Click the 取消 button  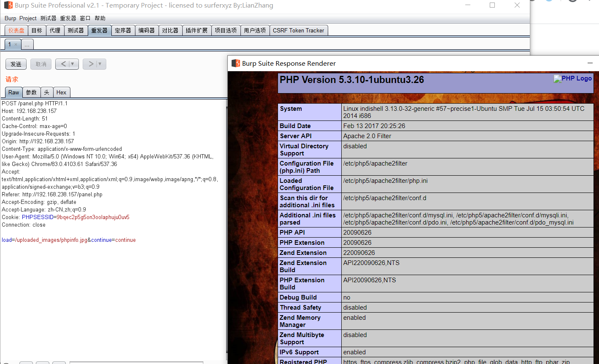pos(41,64)
